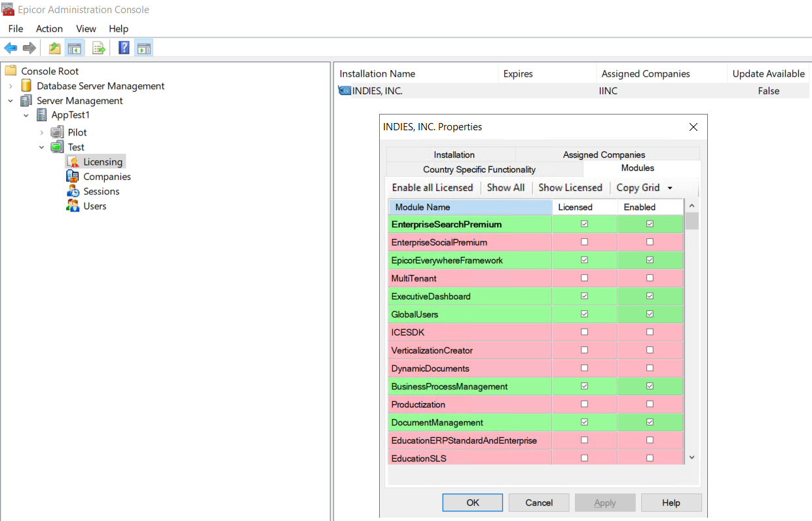812x521 pixels.
Task: Click the Installation Name column header
Action: 416,74
